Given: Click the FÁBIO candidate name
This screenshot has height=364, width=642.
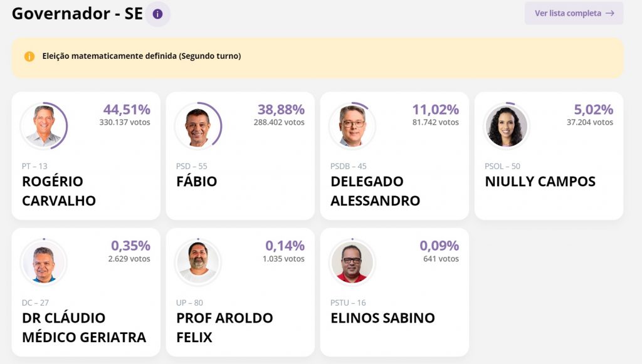Looking at the screenshot, I should (196, 182).
